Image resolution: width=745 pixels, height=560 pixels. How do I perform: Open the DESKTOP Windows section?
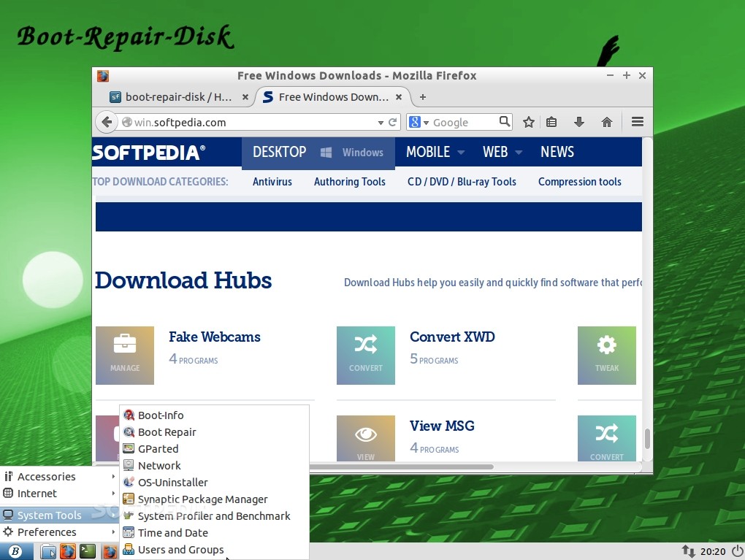[x=318, y=152]
